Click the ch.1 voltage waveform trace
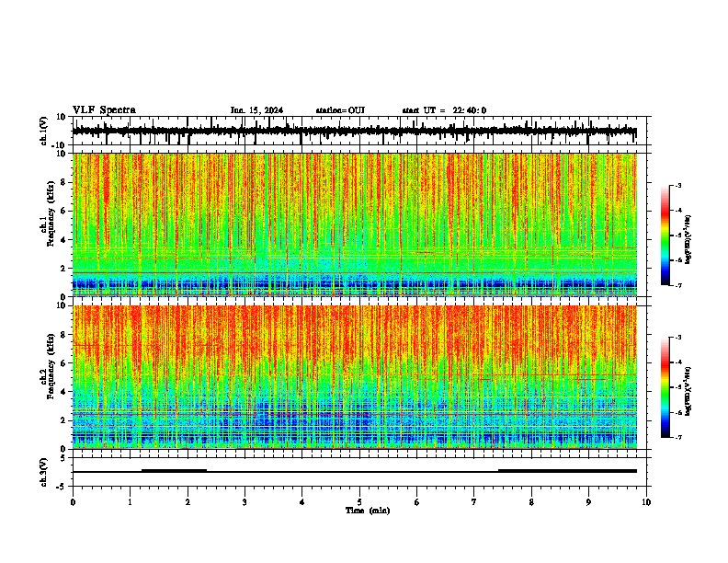The width and height of the screenshot is (728, 563). (x=355, y=132)
